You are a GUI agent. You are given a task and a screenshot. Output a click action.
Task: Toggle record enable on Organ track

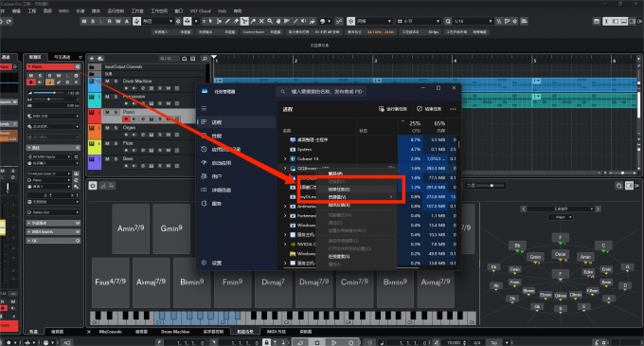[126, 135]
